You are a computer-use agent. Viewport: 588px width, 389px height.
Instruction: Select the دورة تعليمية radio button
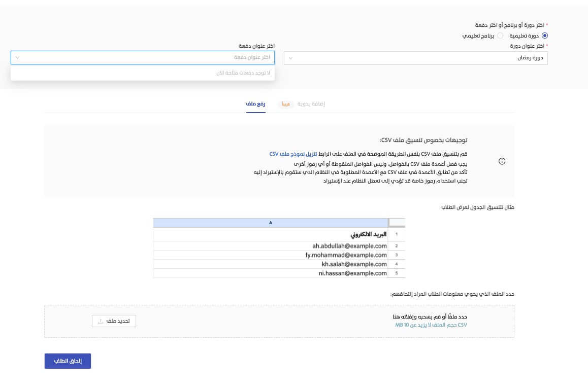pyautogui.click(x=545, y=36)
